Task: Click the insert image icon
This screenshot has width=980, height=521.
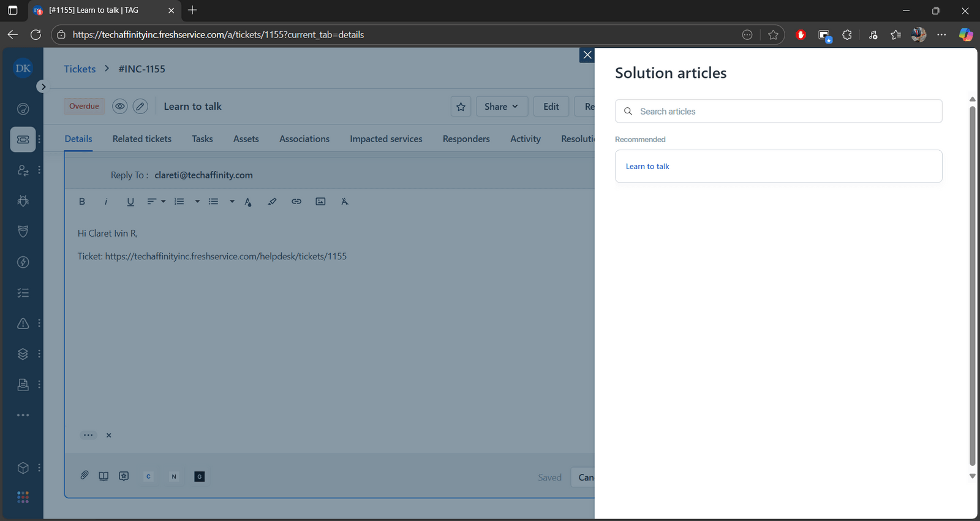Action: click(320, 202)
